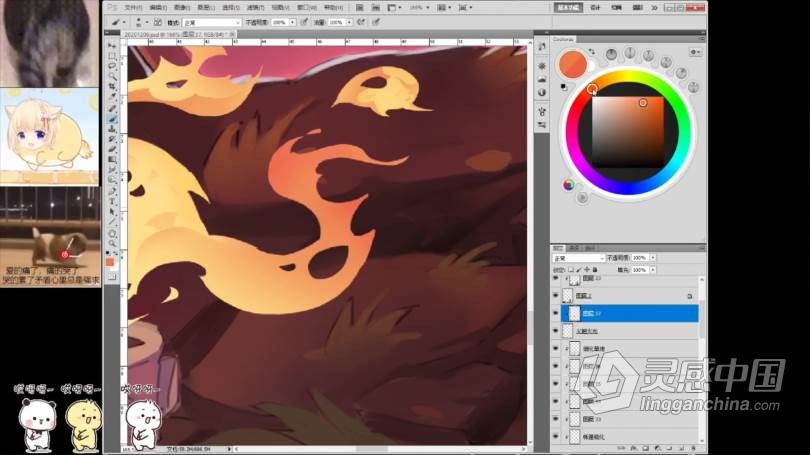
Task: Click the orange foreground color circle in the Coolorus panel
Action: 572,64
